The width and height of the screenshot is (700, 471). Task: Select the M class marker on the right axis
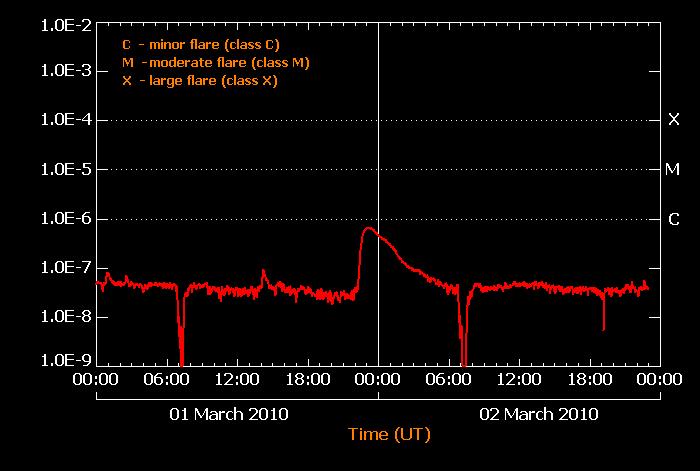point(673,169)
